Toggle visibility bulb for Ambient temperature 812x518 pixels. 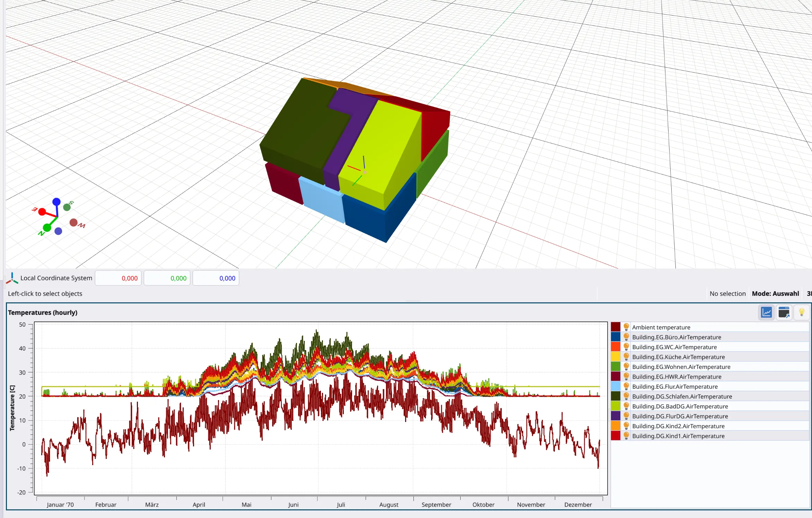click(x=626, y=327)
